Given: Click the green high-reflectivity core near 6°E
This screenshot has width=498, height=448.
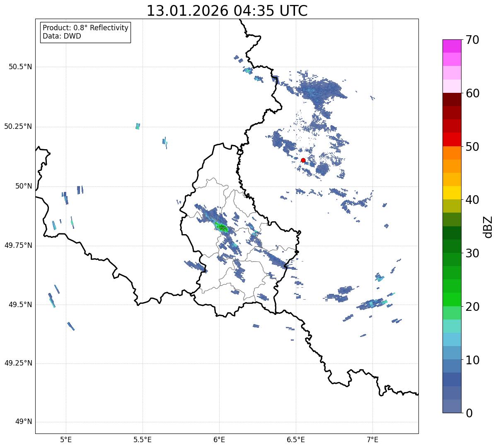Looking at the screenshot, I should click(x=221, y=227).
